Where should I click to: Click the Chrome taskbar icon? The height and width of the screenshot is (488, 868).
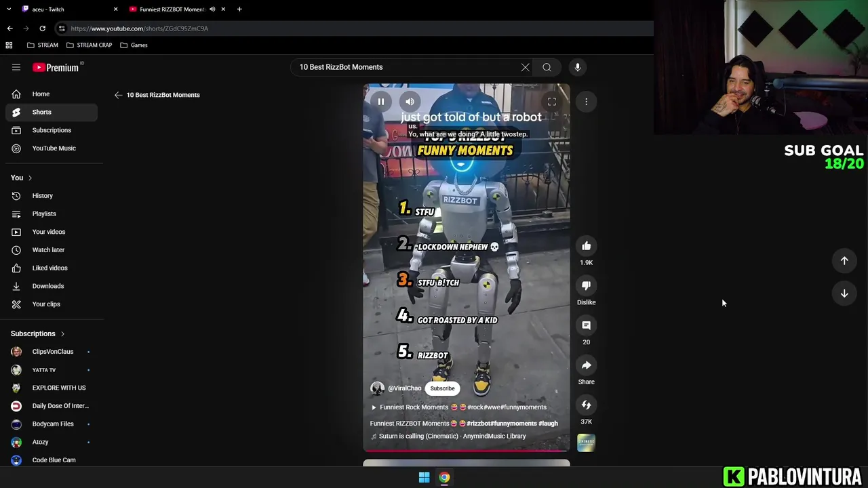tap(444, 478)
